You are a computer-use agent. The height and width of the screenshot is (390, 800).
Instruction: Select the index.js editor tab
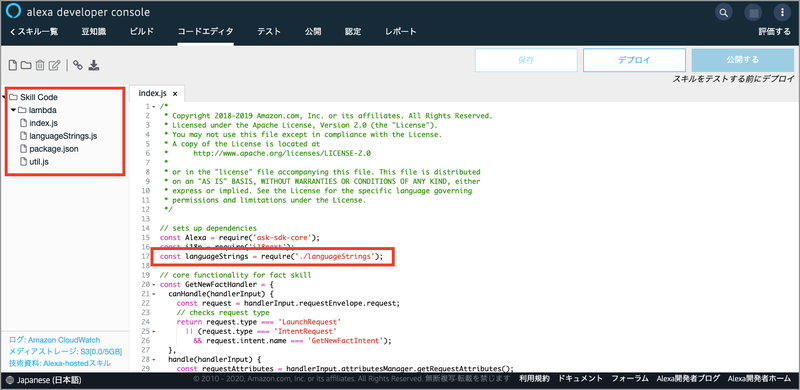tap(153, 93)
